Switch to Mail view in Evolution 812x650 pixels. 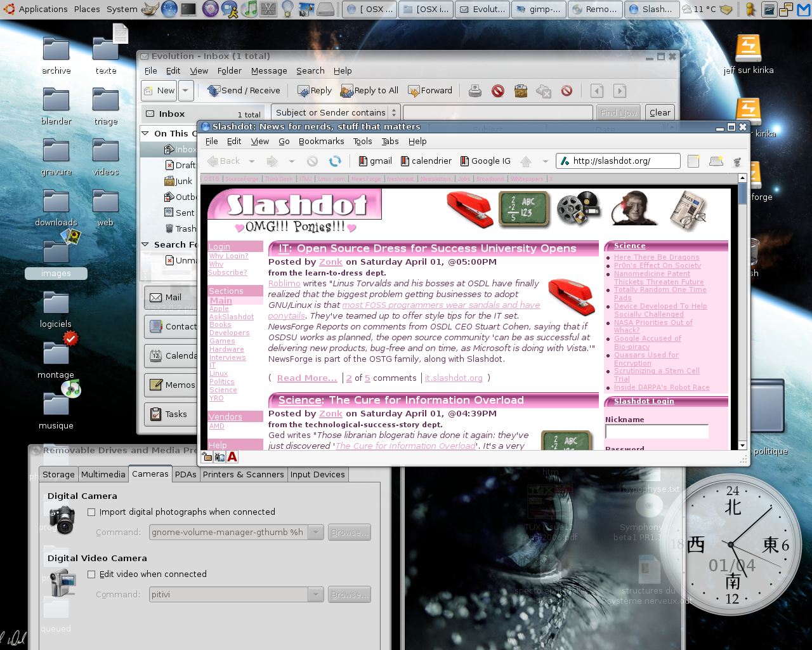tap(171, 297)
